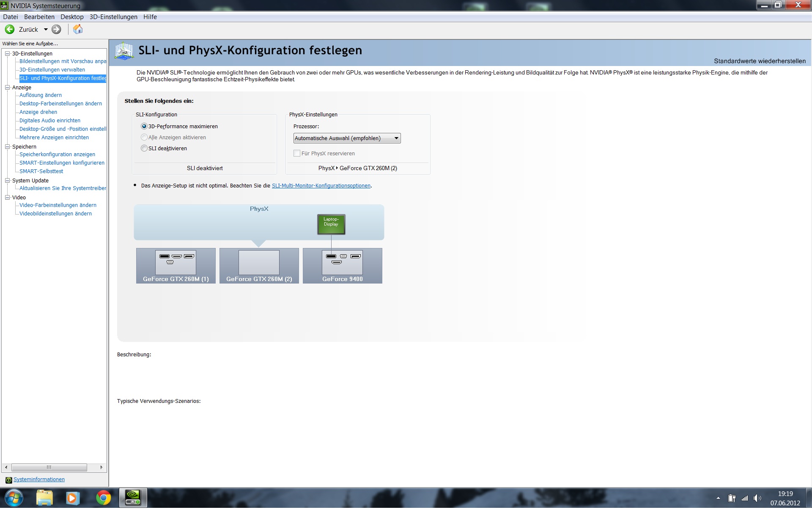Collapse the Anzeige tree node

point(7,87)
